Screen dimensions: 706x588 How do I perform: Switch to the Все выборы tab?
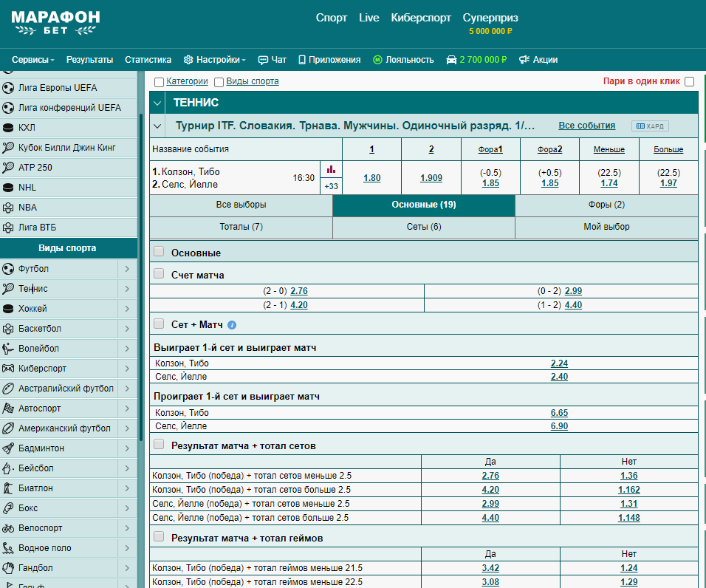tap(241, 205)
